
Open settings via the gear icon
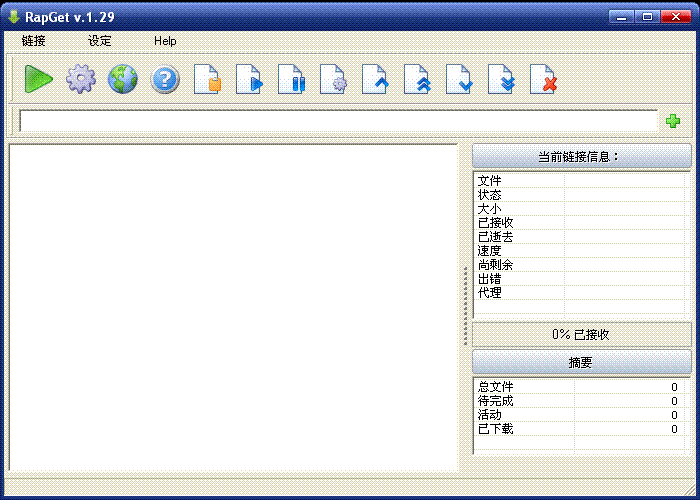point(81,79)
